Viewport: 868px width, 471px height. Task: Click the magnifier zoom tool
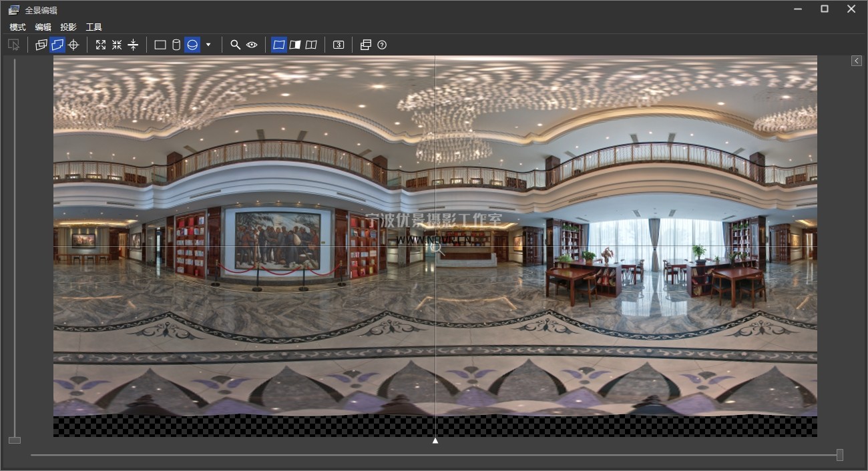(x=235, y=45)
